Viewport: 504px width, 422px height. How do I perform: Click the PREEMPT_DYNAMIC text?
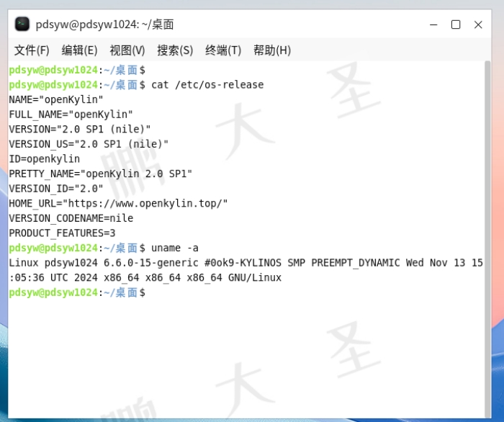click(356, 263)
